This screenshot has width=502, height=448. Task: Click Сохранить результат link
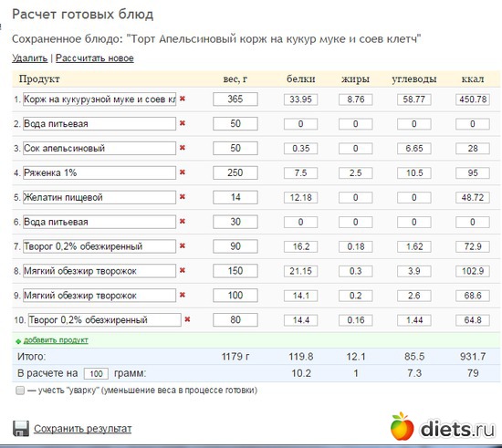pos(82,429)
